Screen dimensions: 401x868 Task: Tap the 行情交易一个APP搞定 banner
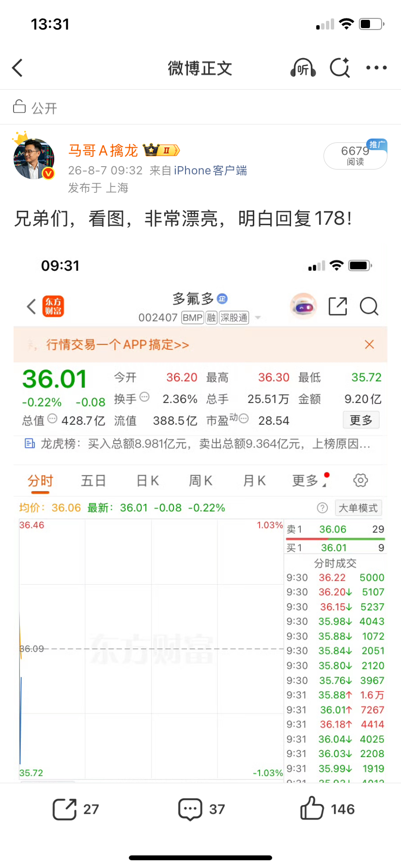coord(117,344)
